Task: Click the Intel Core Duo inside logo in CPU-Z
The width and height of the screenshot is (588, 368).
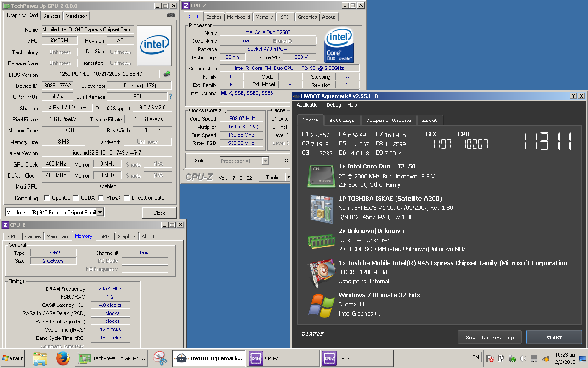Action: pos(339,45)
